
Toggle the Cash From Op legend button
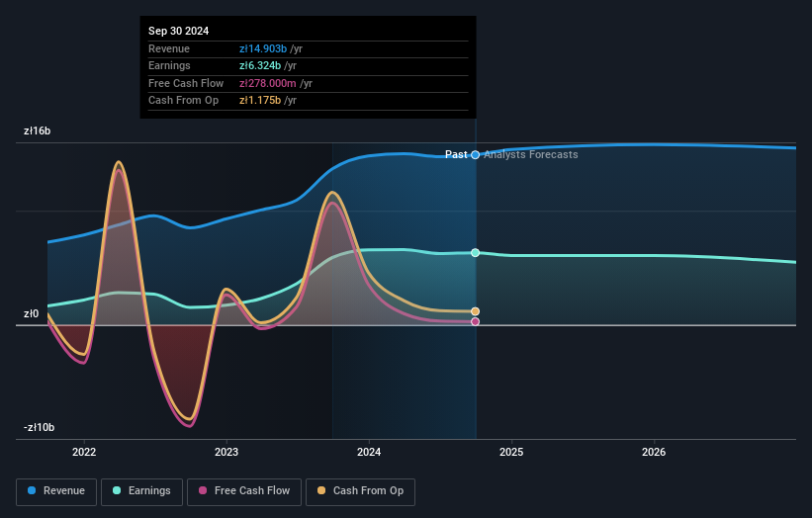pos(360,491)
